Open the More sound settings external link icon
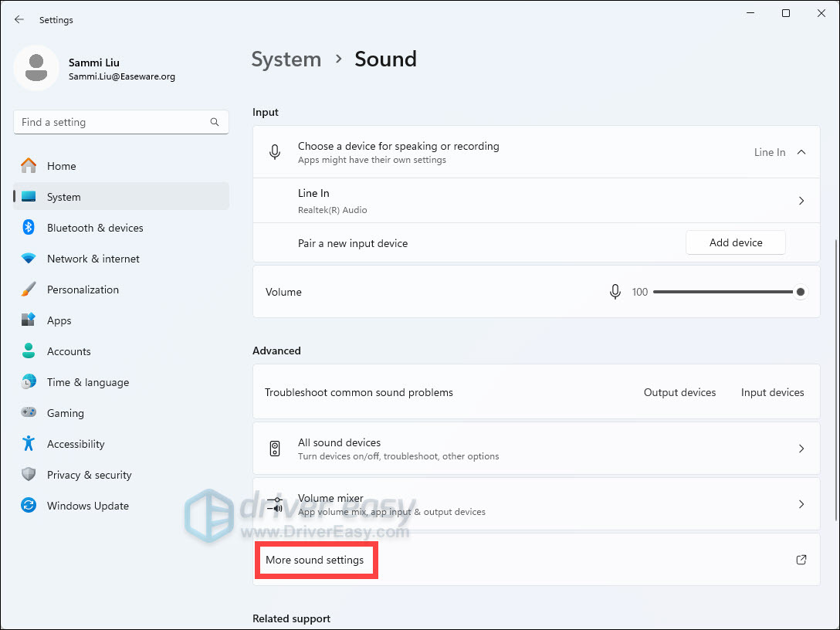Screen dimensions: 840x630 click(x=801, y=560)
